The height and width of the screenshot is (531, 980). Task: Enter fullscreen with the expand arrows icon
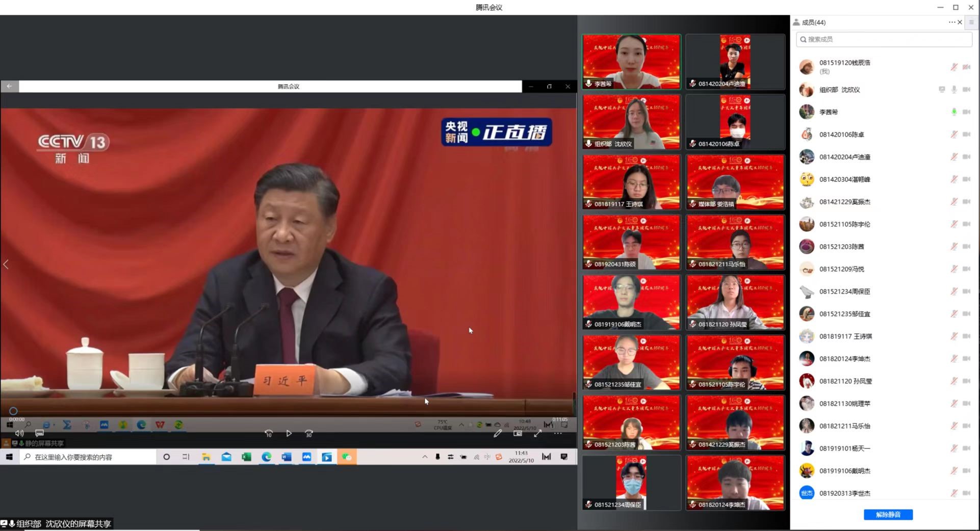[538, 433]
